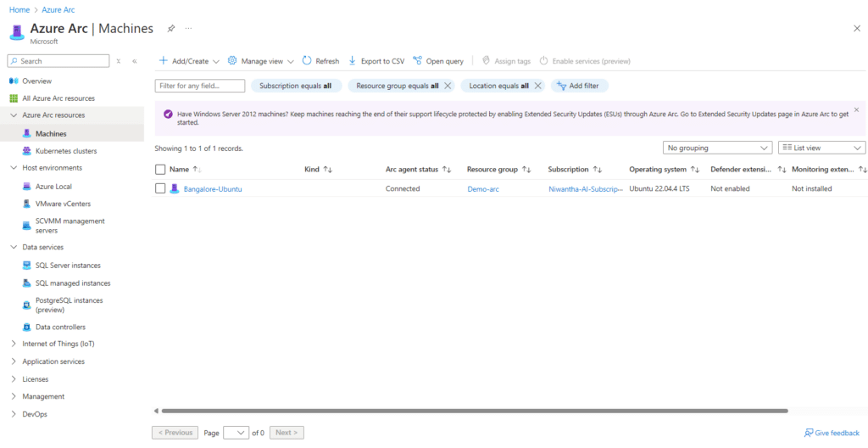Select Overview in the left menu
This screenshot has width=868, height=448.
click(36, 81)
